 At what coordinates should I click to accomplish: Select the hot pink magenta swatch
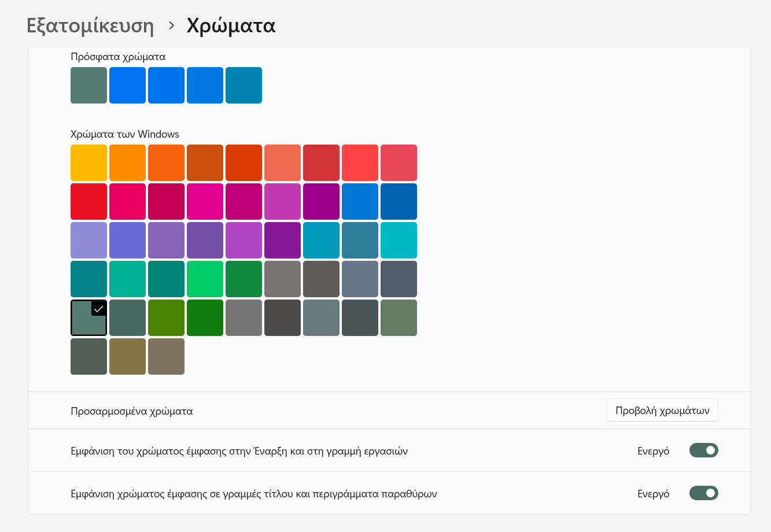click(205, 201)
